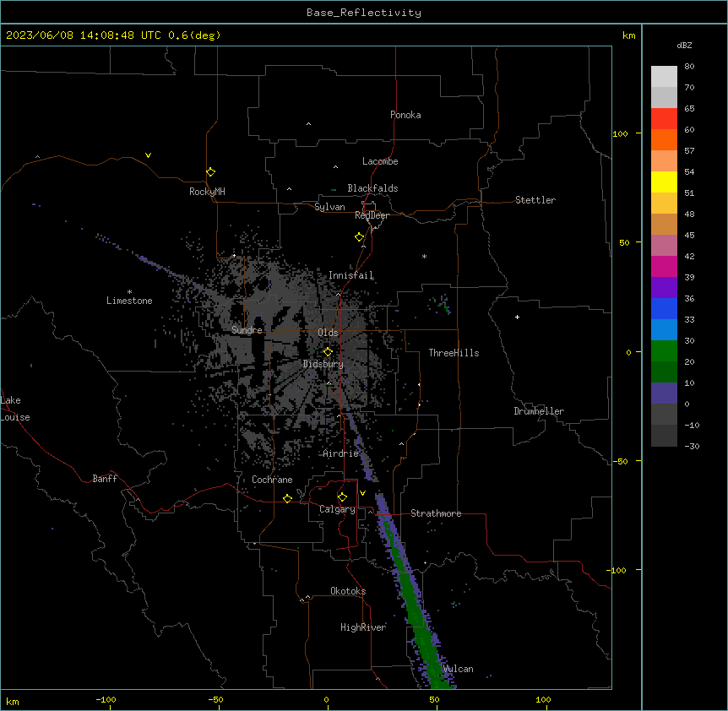Viewport: 728px width, 711px height.
Task: Click the -100 label on bottom axis
Action: [x=106, y=699]
